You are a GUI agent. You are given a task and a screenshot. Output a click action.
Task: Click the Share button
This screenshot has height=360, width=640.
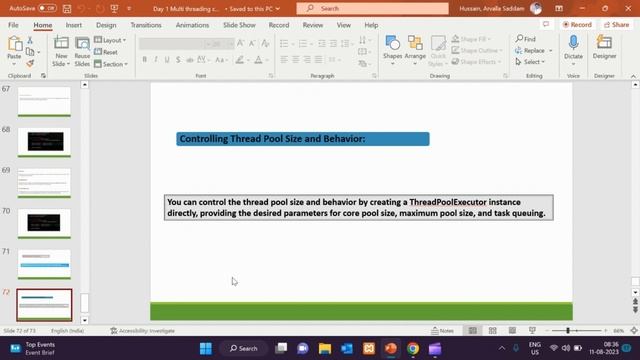click(617, 24)
